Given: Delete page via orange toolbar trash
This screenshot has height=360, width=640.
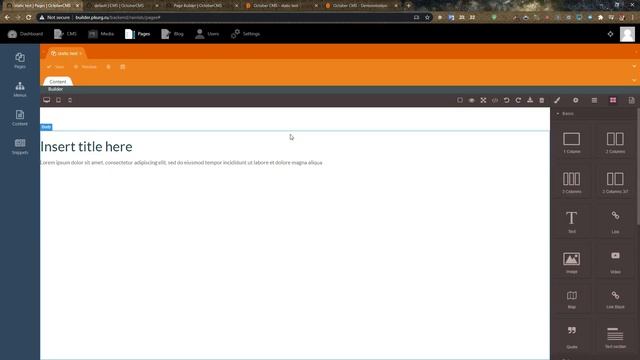Looking at the screenshot, I should (108, 67).
